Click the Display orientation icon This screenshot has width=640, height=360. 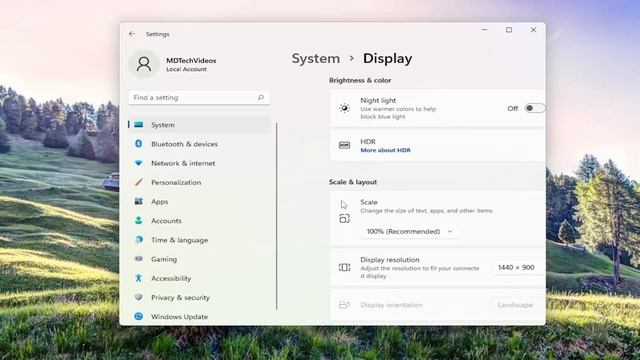[344, 305]
